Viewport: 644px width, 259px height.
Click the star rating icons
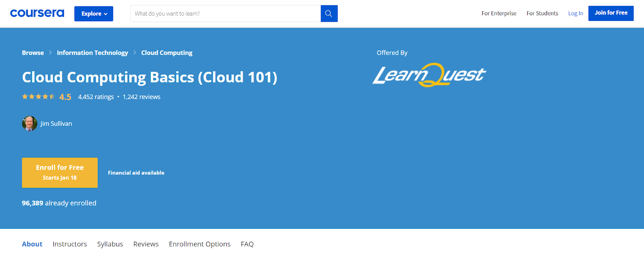point(38,97)
